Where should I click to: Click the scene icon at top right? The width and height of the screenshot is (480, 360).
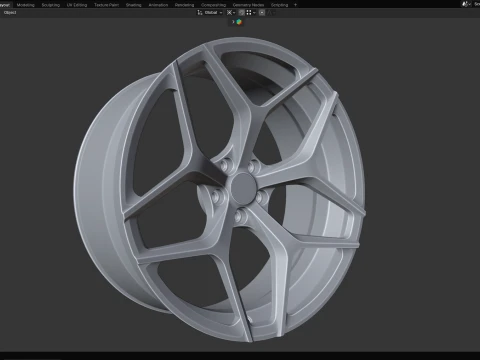point(465,4)
